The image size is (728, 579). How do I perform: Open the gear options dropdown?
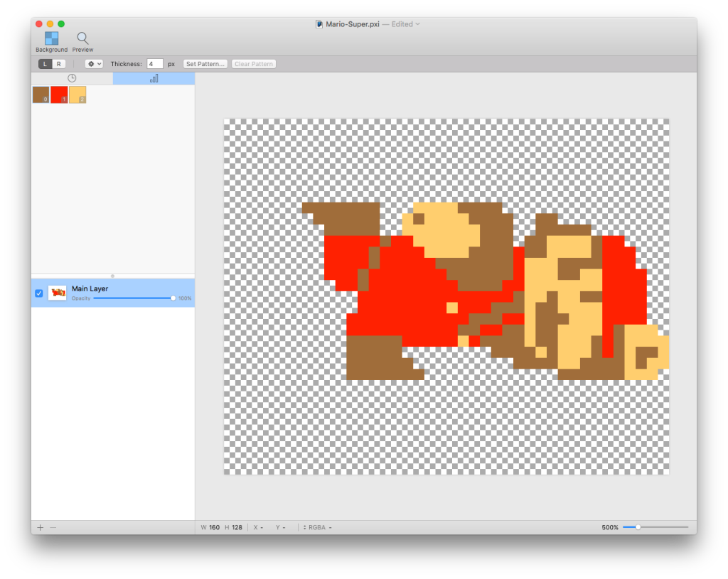pyautogui.click(x=94, y=64)
